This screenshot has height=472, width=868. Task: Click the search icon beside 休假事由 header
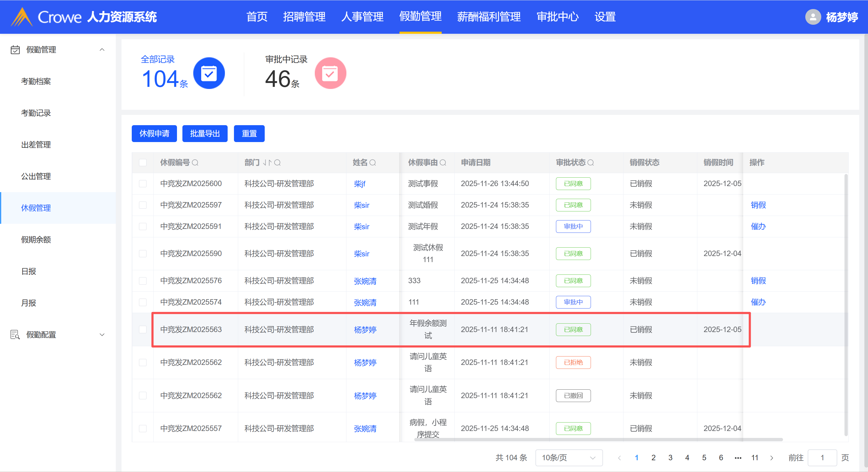[443, 163]
